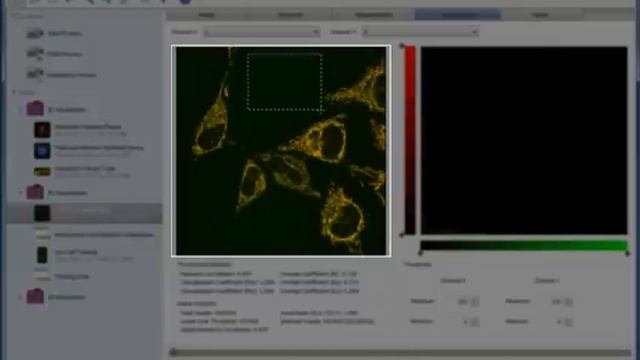Screen dimensions: 640x360
Task: Click the topmost camera icon in sidebar
Action: point(35,33)
